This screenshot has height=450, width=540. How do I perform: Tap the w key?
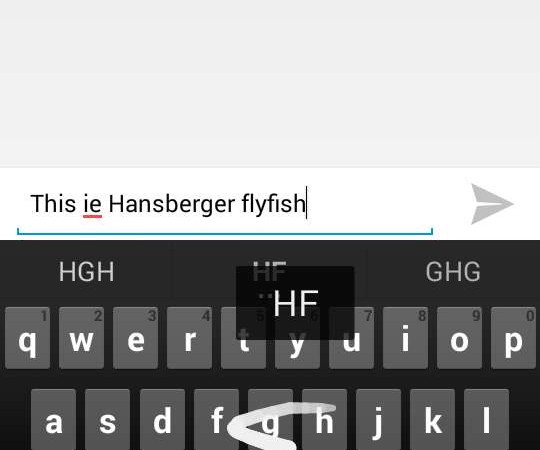[81, 338]
